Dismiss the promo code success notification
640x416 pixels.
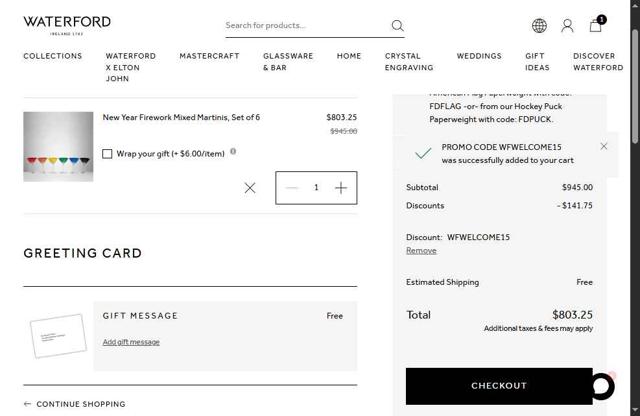pos(604,146)
